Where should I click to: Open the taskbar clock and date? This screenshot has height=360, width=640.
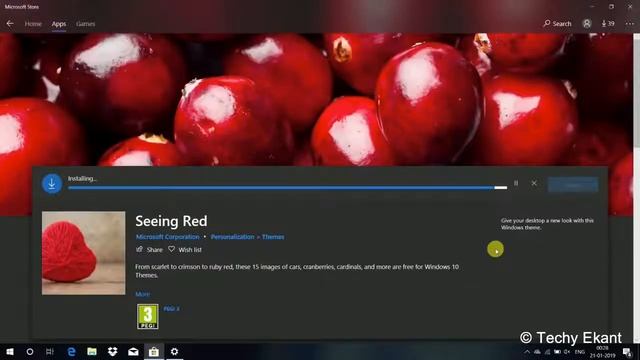[602, 352]
